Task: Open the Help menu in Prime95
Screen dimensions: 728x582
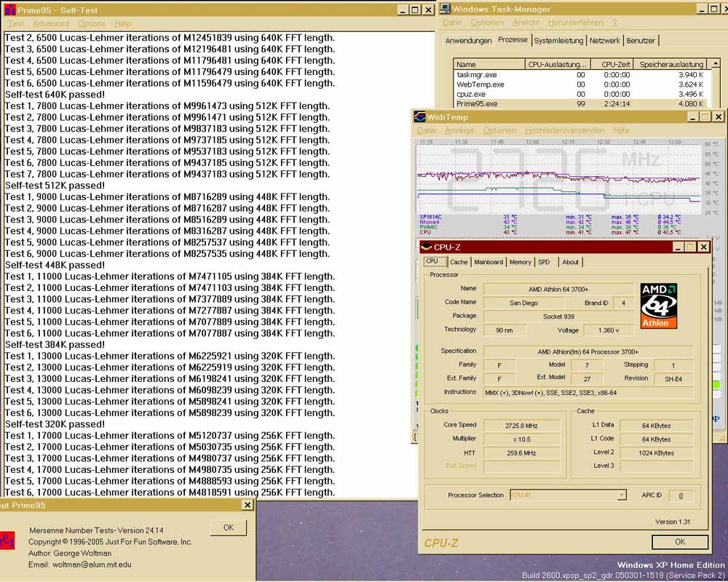Action: point(123,23)
